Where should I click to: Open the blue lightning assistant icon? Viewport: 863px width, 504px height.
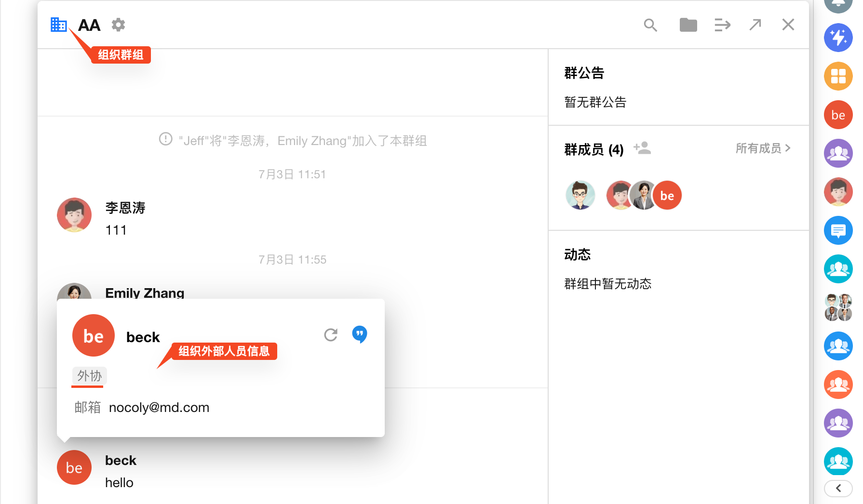(x=838, y=38)
